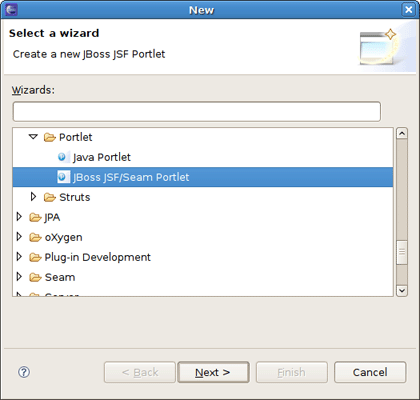
Task: Expand the Struts tree node
Action: click(33, 197)
